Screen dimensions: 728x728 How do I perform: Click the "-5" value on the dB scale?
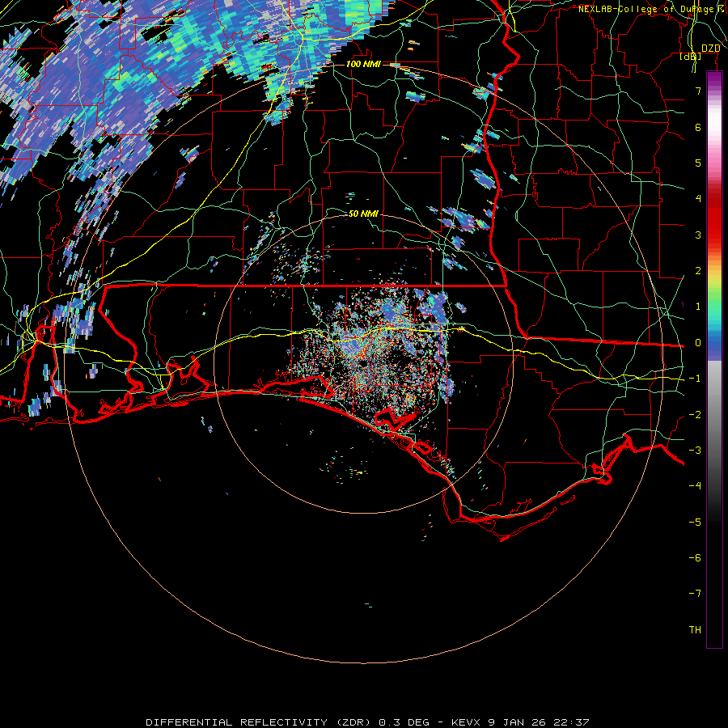(x=695, y=523)
